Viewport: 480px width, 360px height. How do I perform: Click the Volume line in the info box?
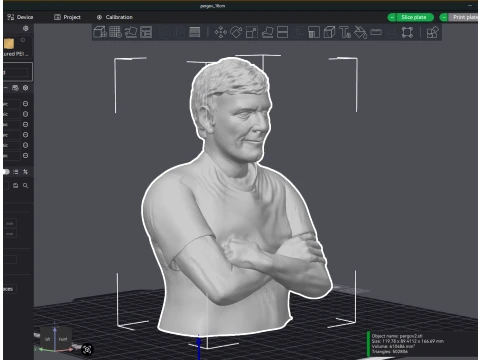point(393,346)
